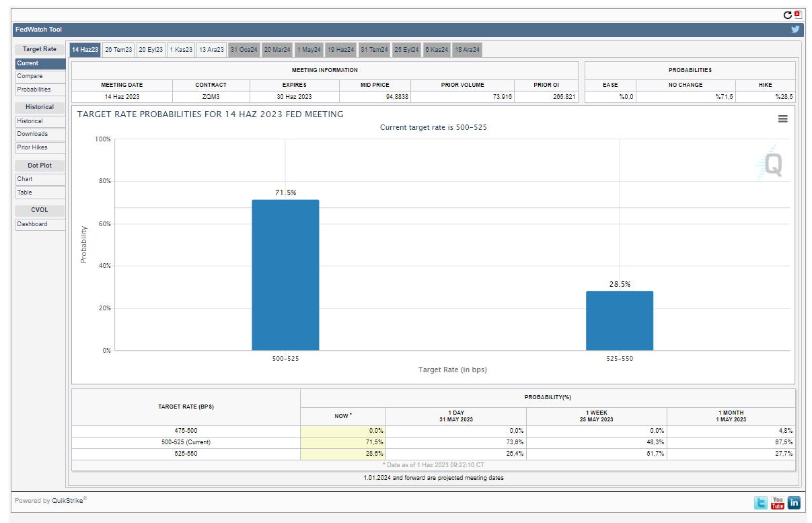Click the QuikStrike Q watermark logo
812x523 pixels.
[x=770, y=163]
